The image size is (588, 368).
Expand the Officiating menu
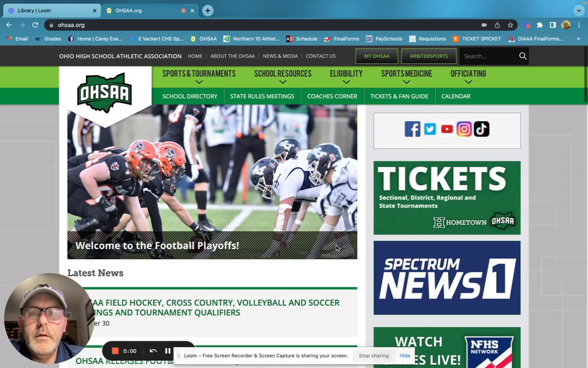[x=469, y=77]
